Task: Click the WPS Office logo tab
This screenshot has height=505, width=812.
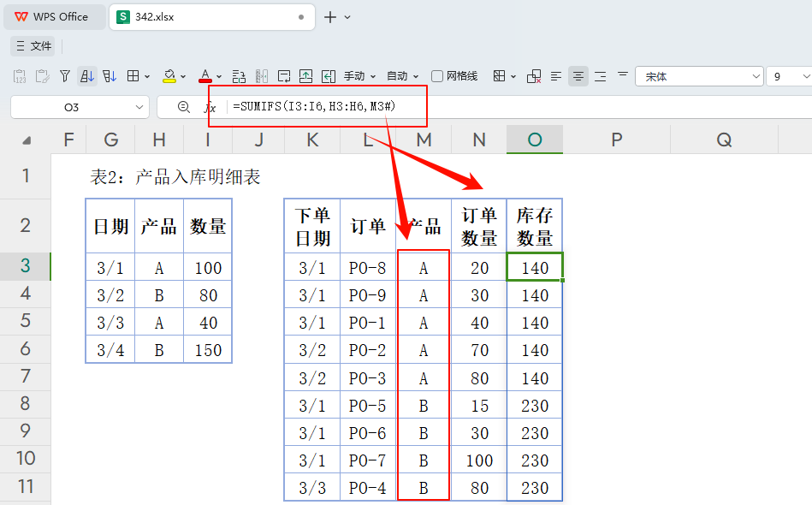Action: pyautogui.click(x=54, y=17)
